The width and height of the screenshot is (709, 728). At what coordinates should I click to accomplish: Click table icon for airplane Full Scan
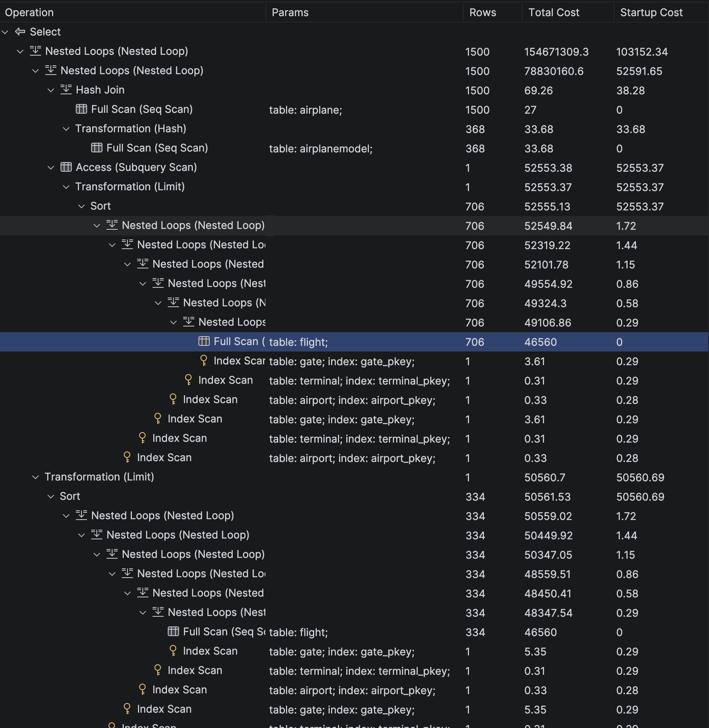81,109
